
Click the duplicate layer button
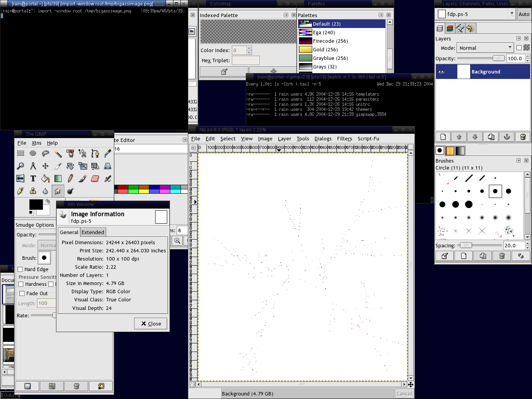click(x=491, y=137)
